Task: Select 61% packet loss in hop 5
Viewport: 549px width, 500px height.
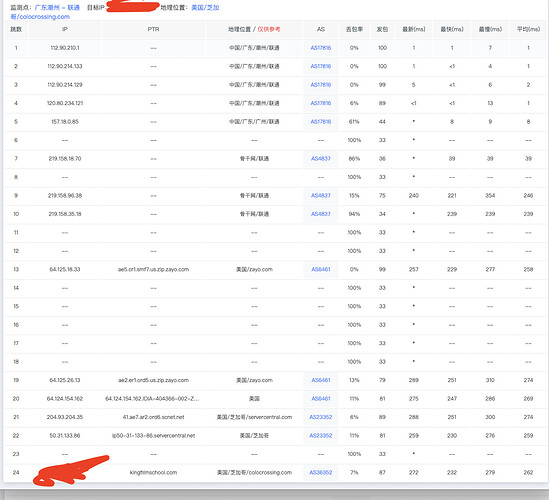Action: click(354, 121)
